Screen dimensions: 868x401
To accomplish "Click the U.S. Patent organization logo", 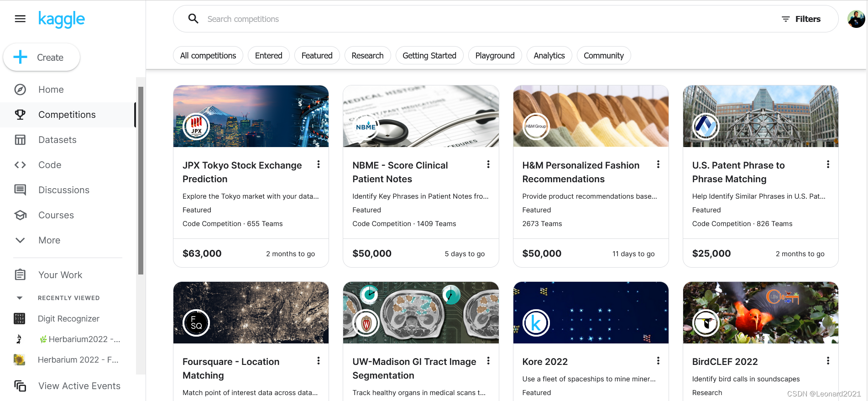I will coord(706,127).
